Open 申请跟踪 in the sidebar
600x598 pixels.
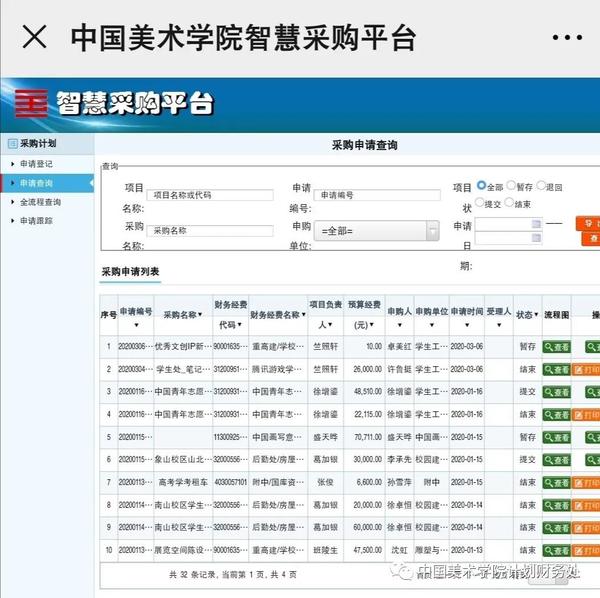point(37,221)
